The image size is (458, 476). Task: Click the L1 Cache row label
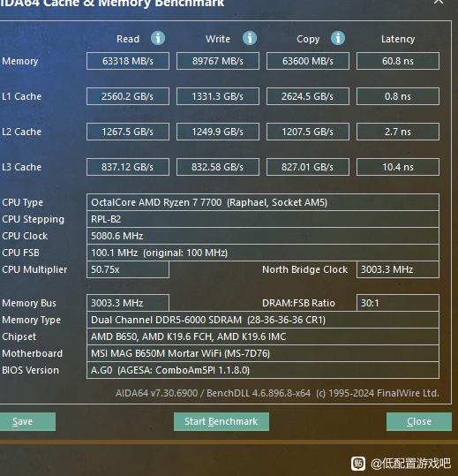pyautogui.click(x=21, y=96)
